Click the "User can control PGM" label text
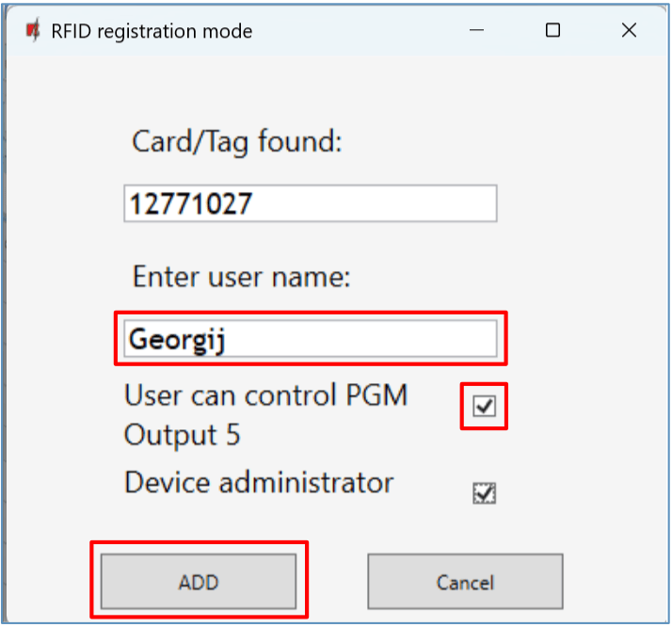 tap(266, 395)
